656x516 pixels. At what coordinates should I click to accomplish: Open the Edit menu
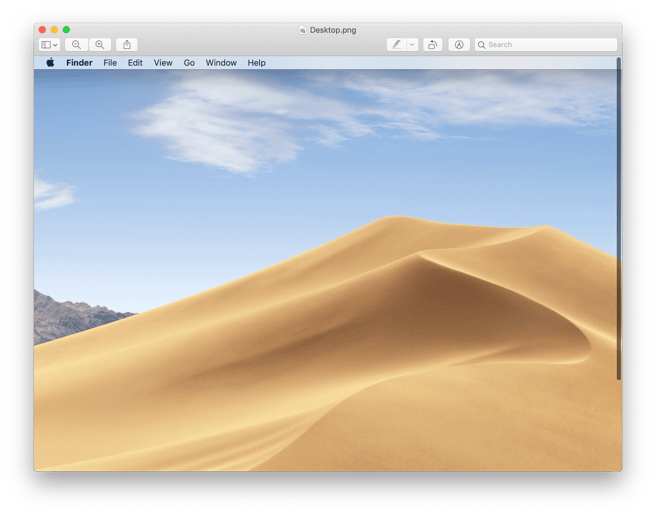[x=135, y=63]
